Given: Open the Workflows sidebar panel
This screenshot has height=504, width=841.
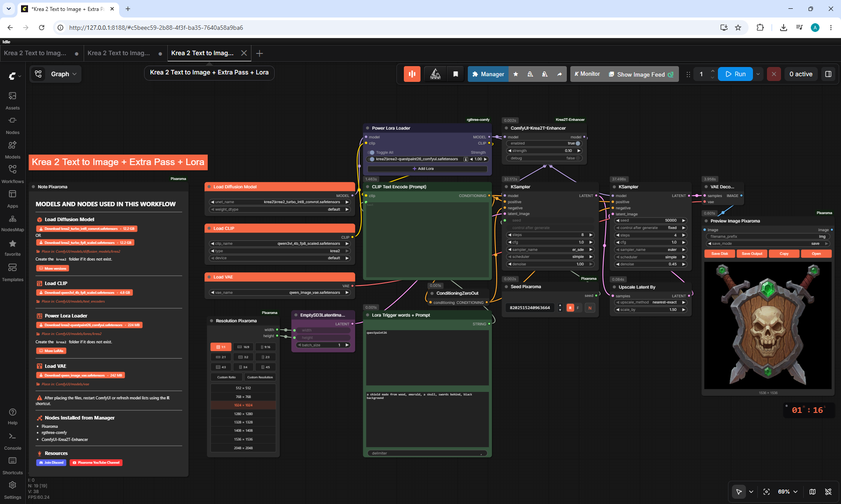Looking at the screenshot, I should 13,174.
